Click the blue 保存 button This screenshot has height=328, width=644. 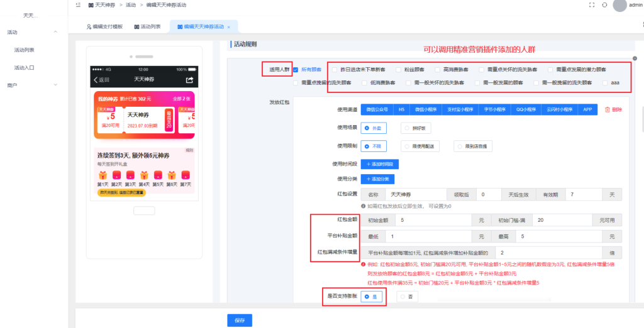click(x=240, y=320)
